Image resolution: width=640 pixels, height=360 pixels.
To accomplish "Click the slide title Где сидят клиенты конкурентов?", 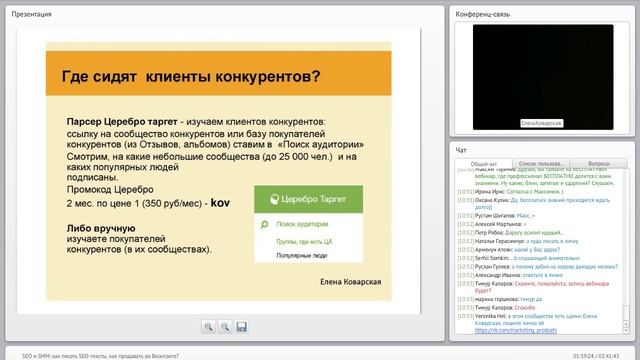I will point(191,76).
